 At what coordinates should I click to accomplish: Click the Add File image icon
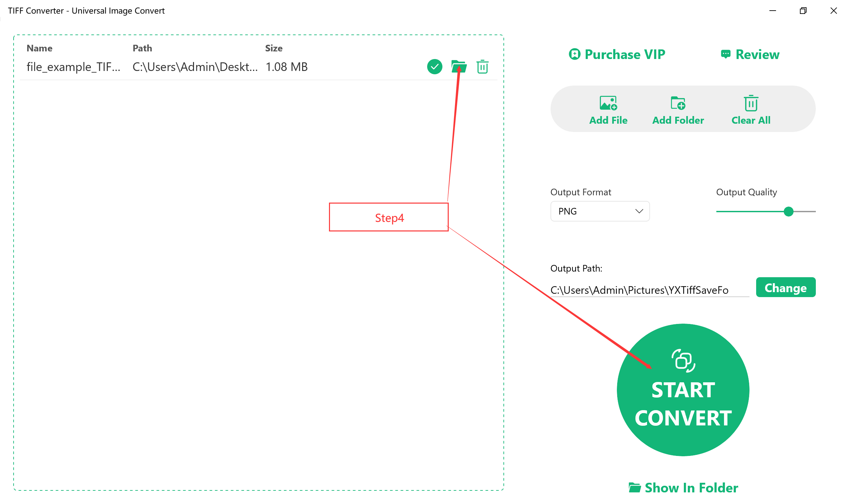(x=608, y=103)
